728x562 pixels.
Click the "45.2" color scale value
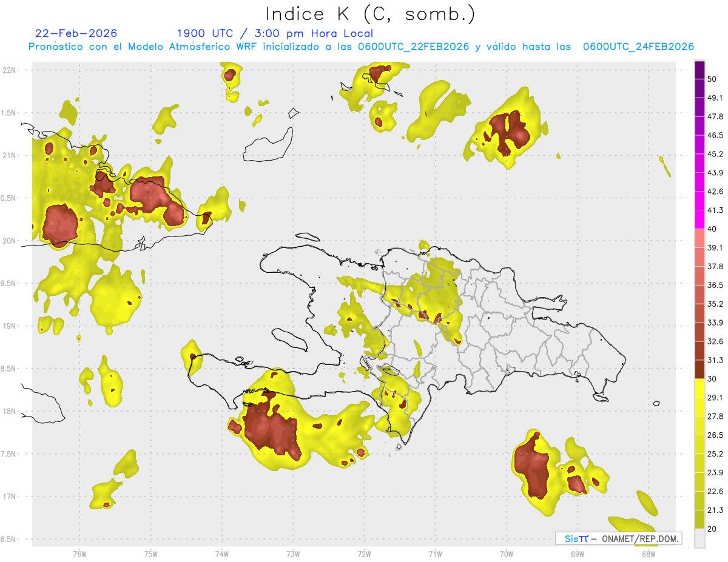pyautogui.click(x=715, y=155)
